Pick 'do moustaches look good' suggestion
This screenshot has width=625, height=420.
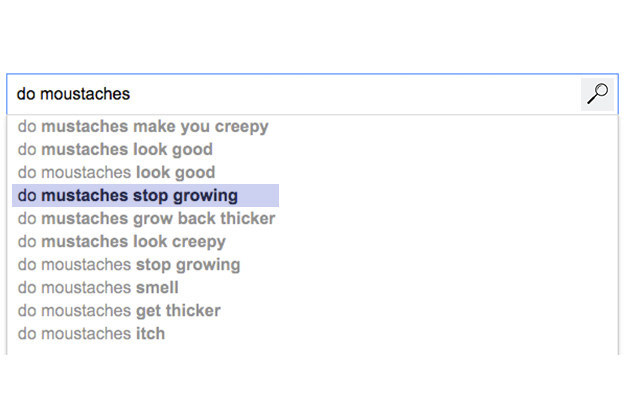pyautogui.click(x=116, y=173)
